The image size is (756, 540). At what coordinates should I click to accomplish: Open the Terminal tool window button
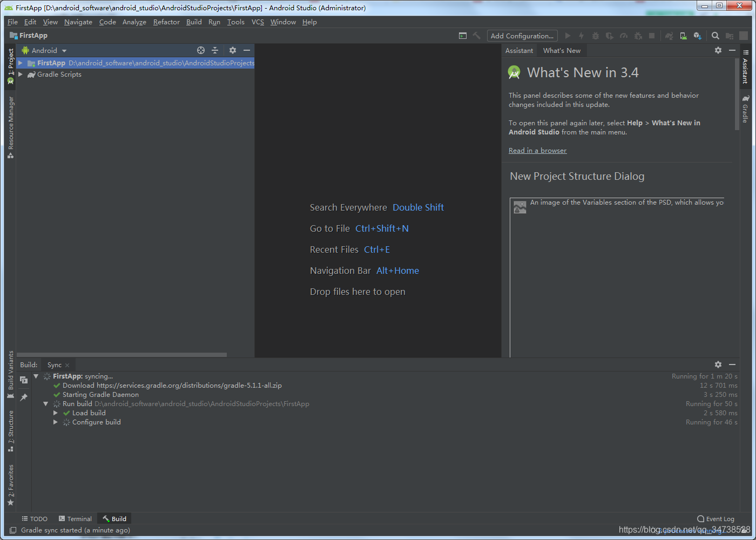pos(75,519)
